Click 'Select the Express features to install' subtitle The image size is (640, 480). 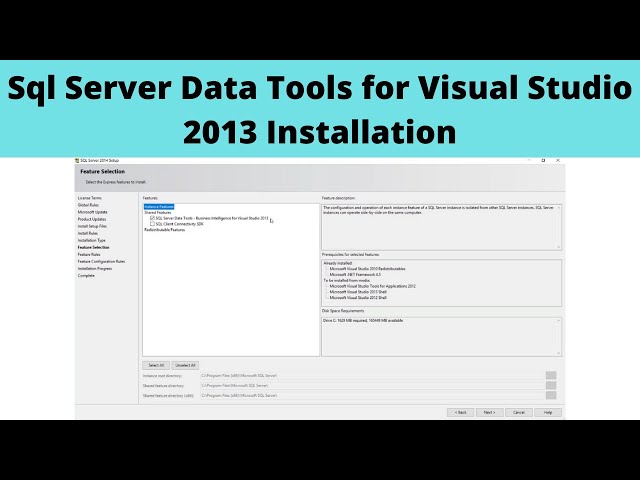pyautogui.click(x=116, y=182)
